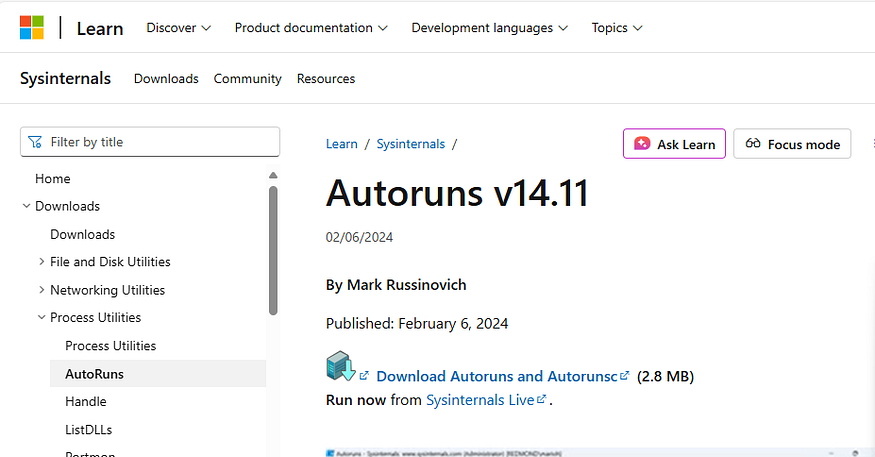Expand Networking Utilities node

click(x=41, y=290)
